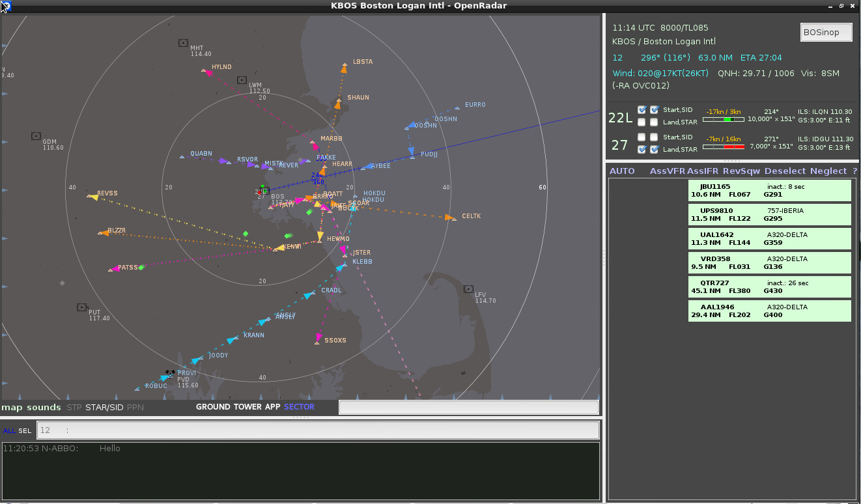
Task: Switch to APP zoom level
Action: click(x=272, y=407)
